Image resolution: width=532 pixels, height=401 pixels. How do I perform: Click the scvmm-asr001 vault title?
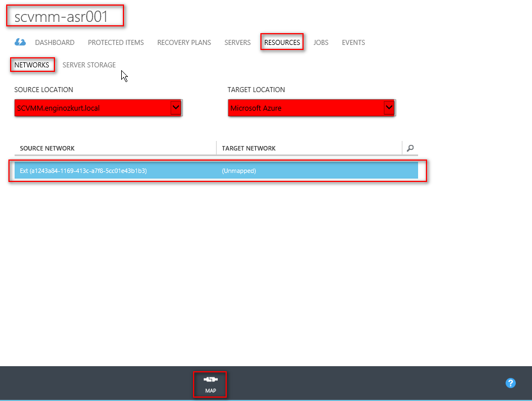pyautogui.click(x=61, y=17)
